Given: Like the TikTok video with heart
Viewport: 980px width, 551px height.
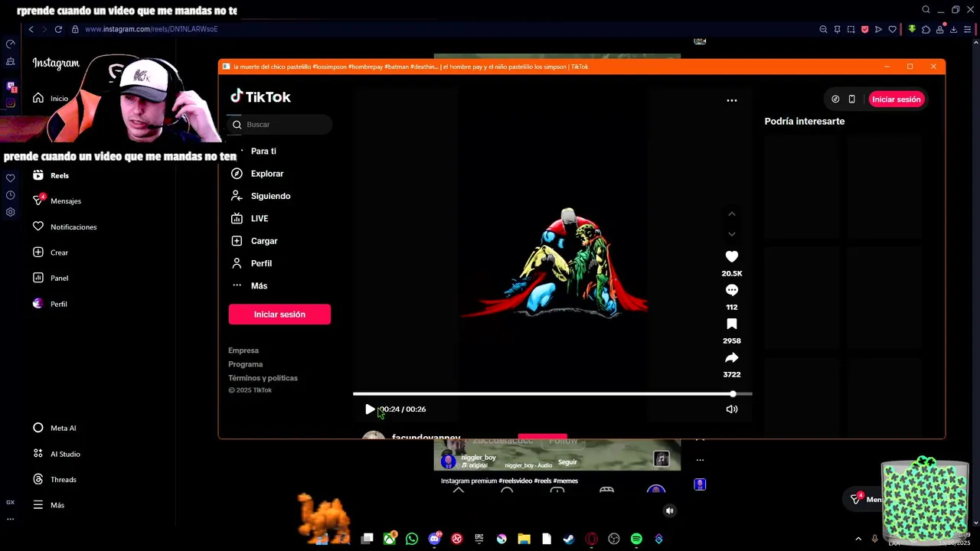Looking at the screenshot, I should [732, 256].
